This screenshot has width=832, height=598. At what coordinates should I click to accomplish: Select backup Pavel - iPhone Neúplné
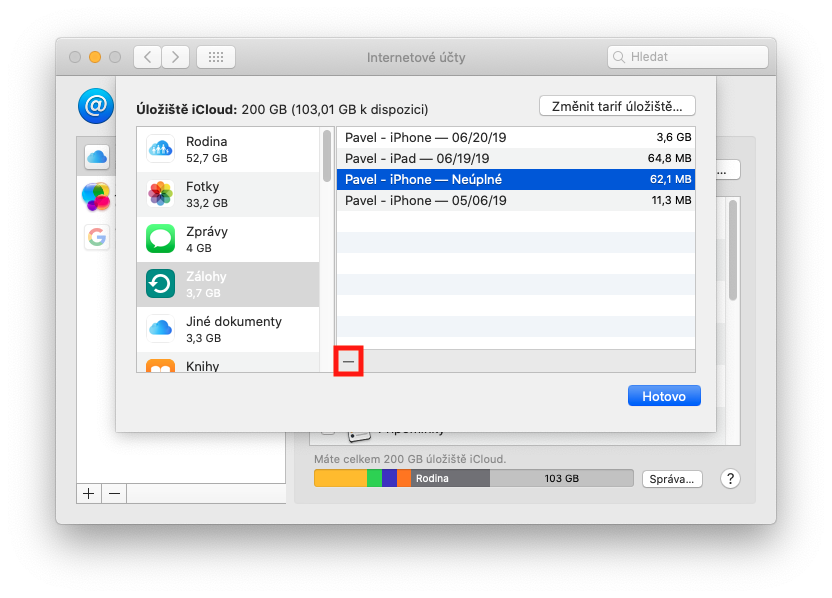pyautogui.click(x=516, y=179)
